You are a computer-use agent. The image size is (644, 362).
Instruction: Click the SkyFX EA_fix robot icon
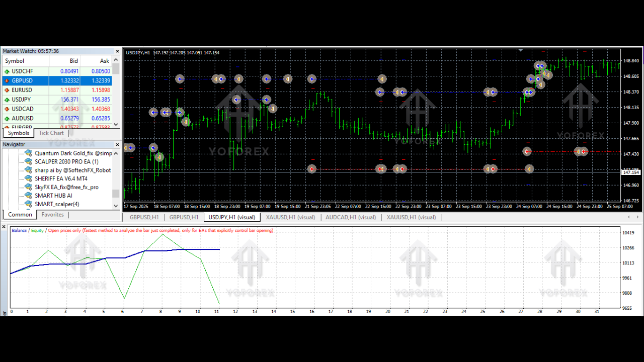pyautogui.click(x=28, y=187)
